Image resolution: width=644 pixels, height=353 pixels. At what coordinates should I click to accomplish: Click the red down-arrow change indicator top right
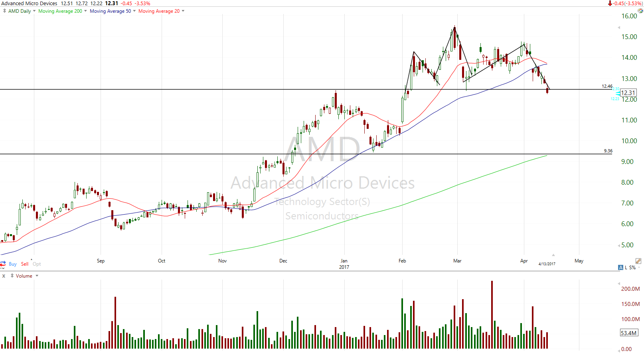point(610,3)
